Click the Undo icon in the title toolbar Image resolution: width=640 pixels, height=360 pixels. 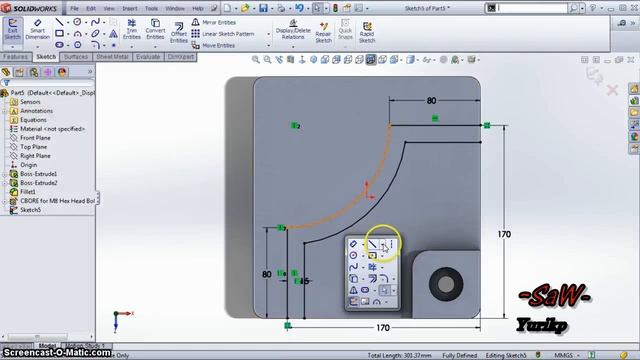pos(299,8)
